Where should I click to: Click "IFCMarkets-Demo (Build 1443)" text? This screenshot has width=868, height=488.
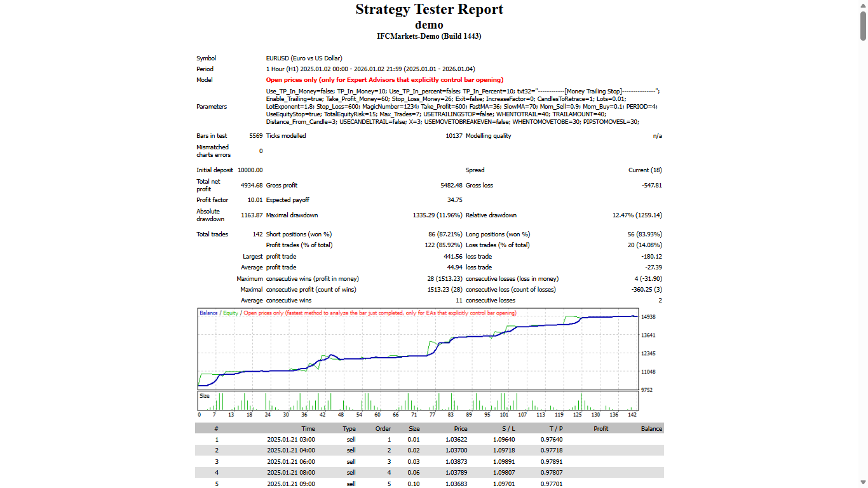click(x=429, y=36)
